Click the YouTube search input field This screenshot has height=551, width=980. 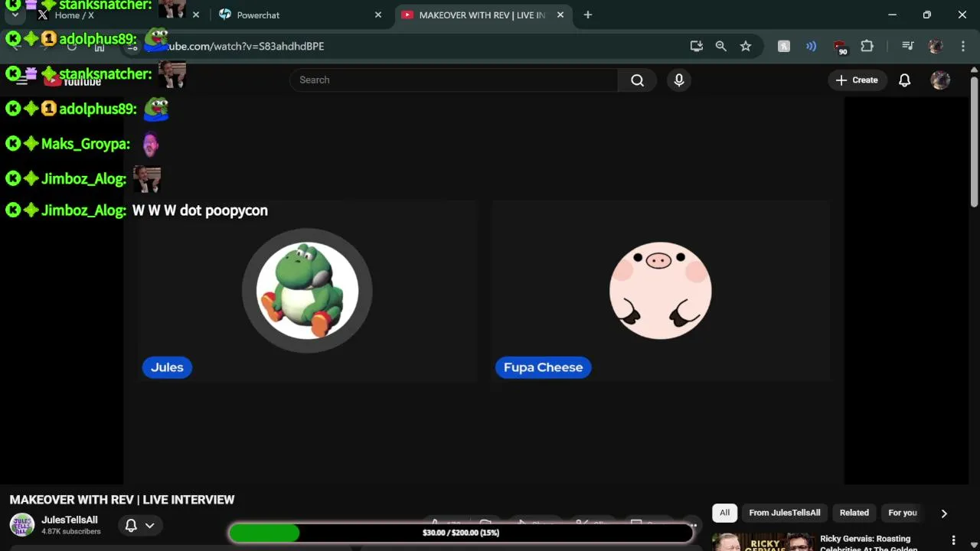click(x=454, y=80)
